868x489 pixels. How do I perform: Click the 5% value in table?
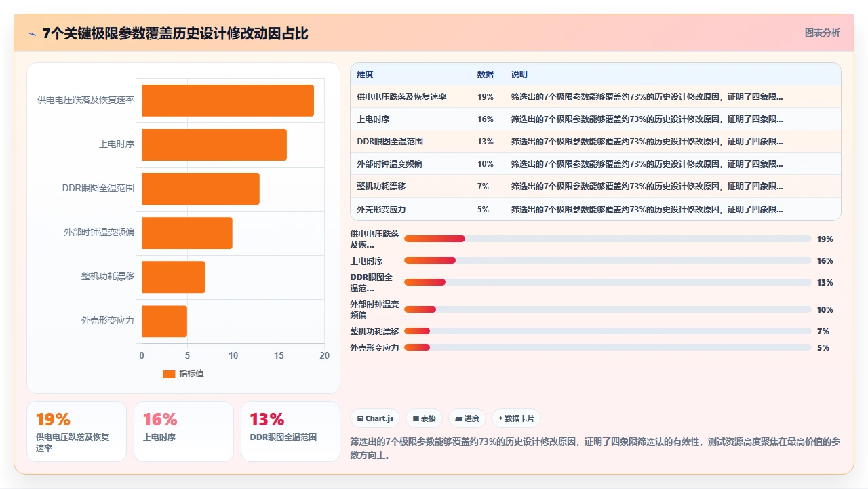tap(483, 210)
